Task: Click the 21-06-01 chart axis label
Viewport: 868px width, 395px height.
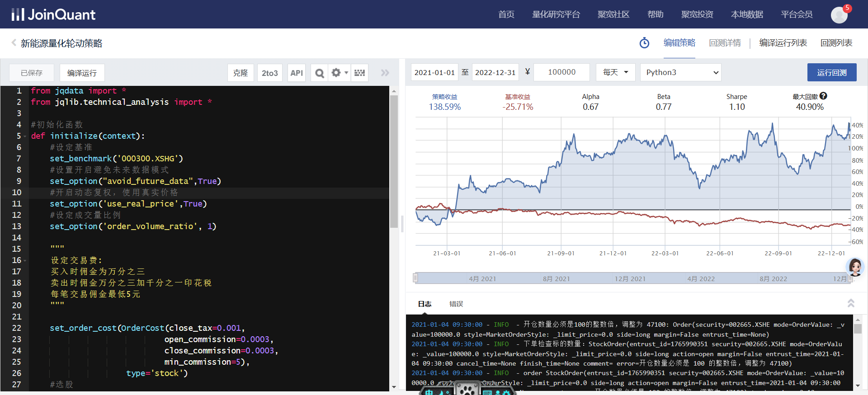Action: (x=502, y=253)
